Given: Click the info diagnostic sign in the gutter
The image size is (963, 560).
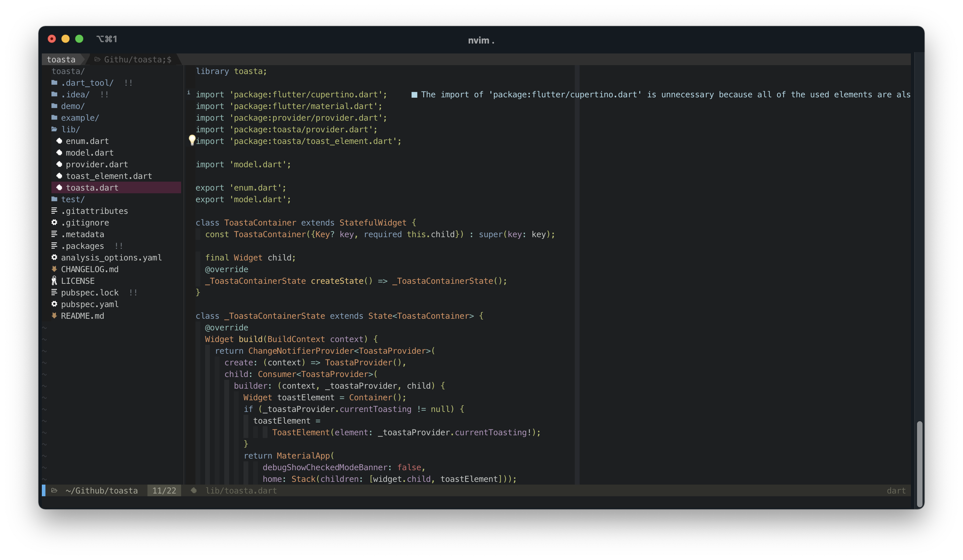Looking at the screenshot, I should pyautogui.click(x=188, y=93).
